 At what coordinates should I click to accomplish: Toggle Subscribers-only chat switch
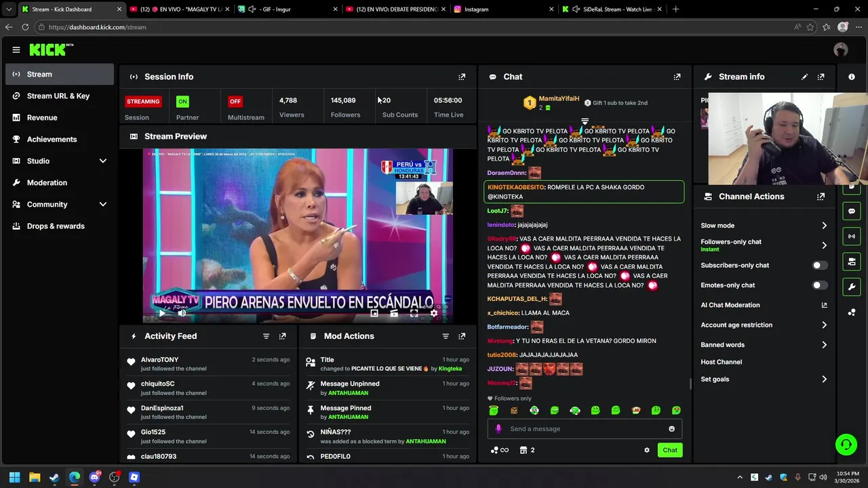pyautogui.click(x=820, y=266)
